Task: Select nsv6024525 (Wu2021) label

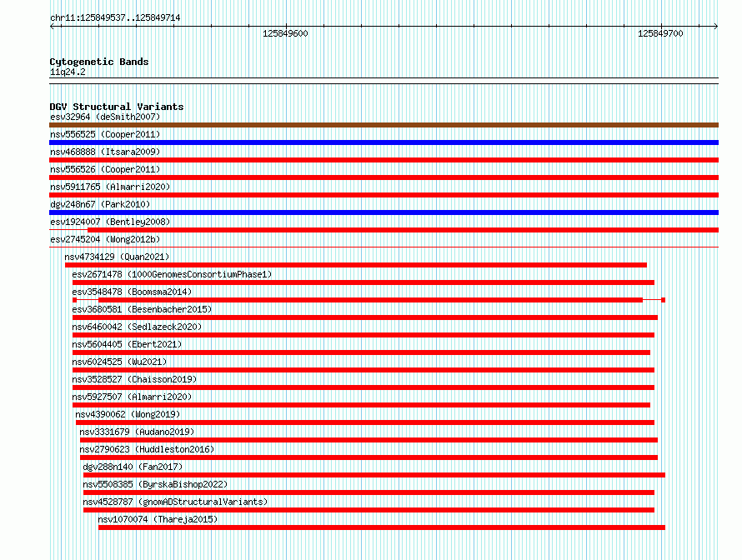Action: coord(119,362)
